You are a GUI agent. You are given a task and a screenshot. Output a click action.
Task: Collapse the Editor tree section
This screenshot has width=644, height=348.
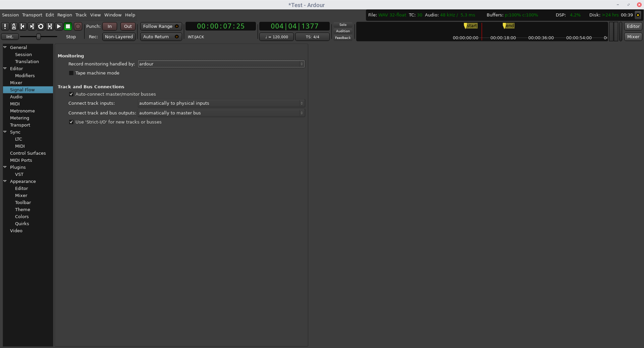pyautogui.click(x=5, y=68)
